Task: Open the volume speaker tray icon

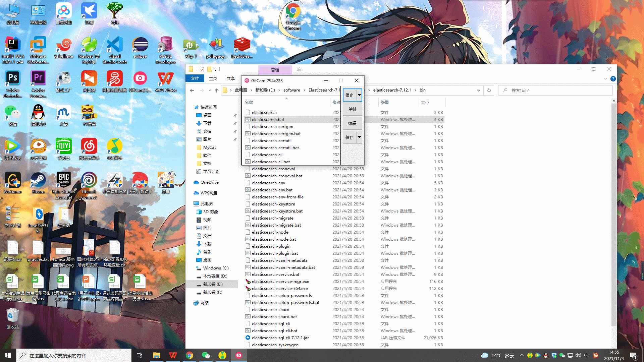Action: [x=578, y=355]
